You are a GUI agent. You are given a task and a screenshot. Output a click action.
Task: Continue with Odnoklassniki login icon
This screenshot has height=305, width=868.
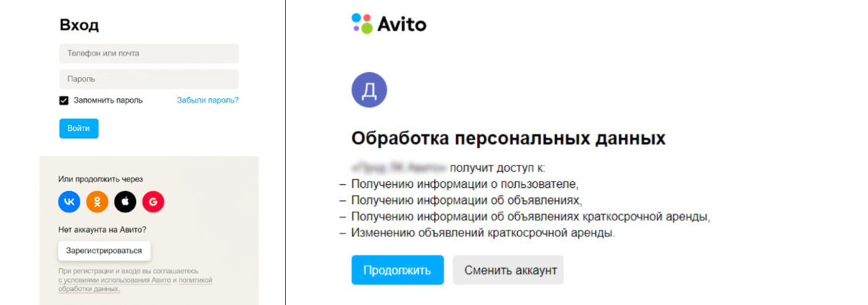pyautogui.click(x=97, y=202)
